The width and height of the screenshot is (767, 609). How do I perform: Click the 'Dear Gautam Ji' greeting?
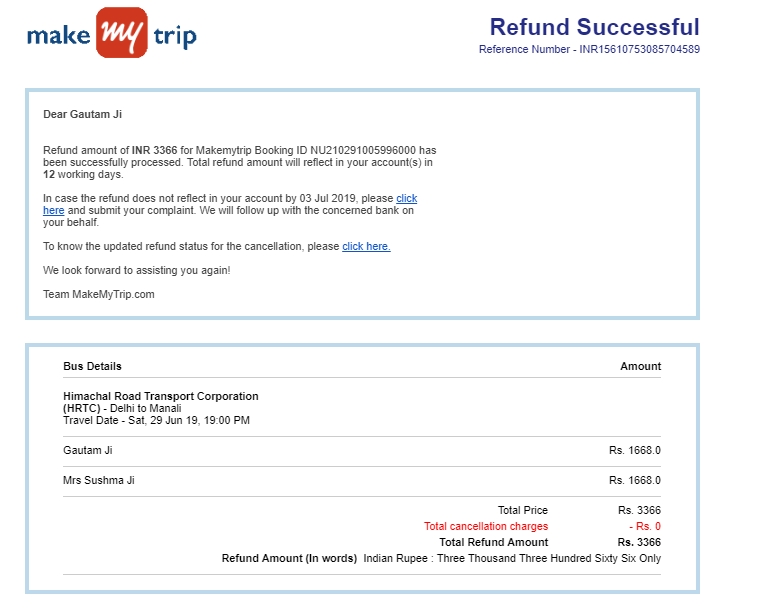pos(82,114)
